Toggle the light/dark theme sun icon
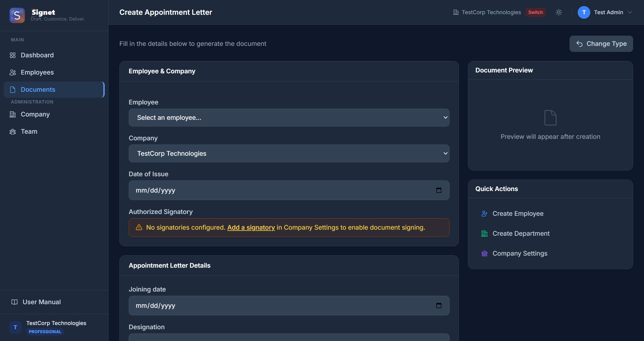The image size is (644, 341). click(x=559, y=12)
